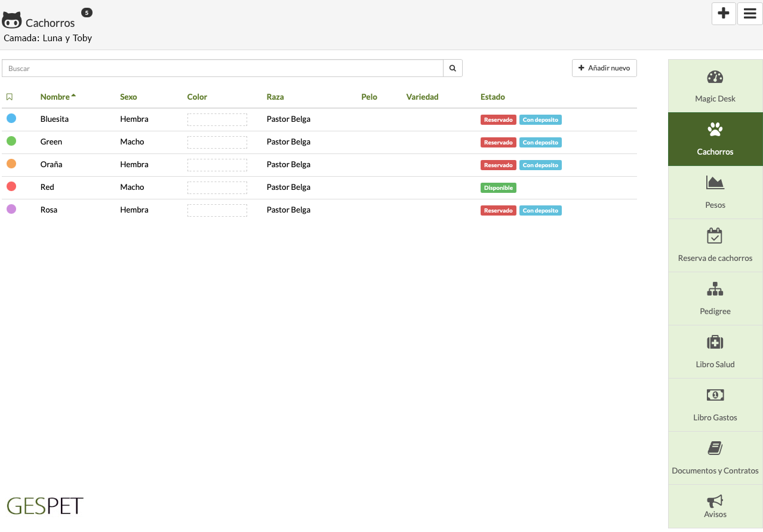Open the Pesos weight chart section
This screenshot has height=532, width=763.
coord(715,192)
